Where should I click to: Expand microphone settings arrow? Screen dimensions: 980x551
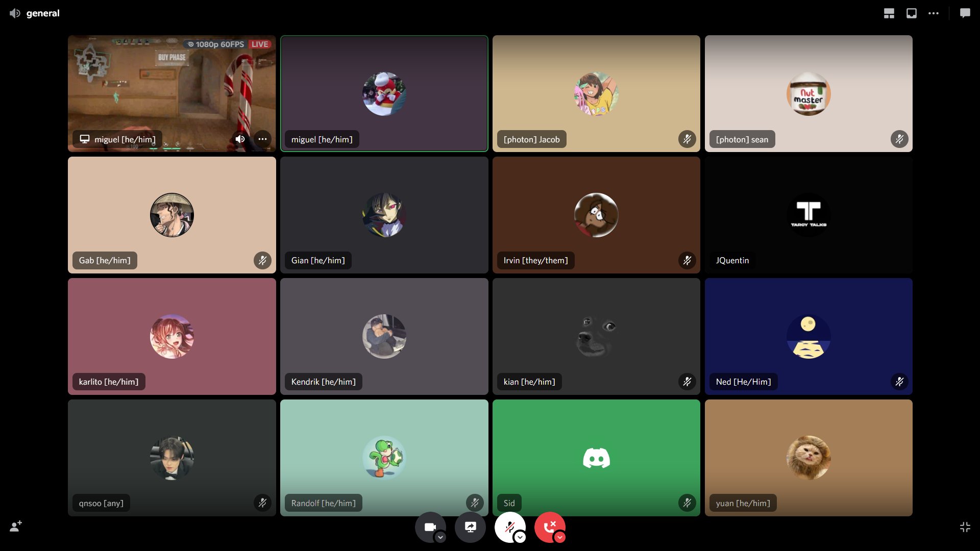click(520, 537)
